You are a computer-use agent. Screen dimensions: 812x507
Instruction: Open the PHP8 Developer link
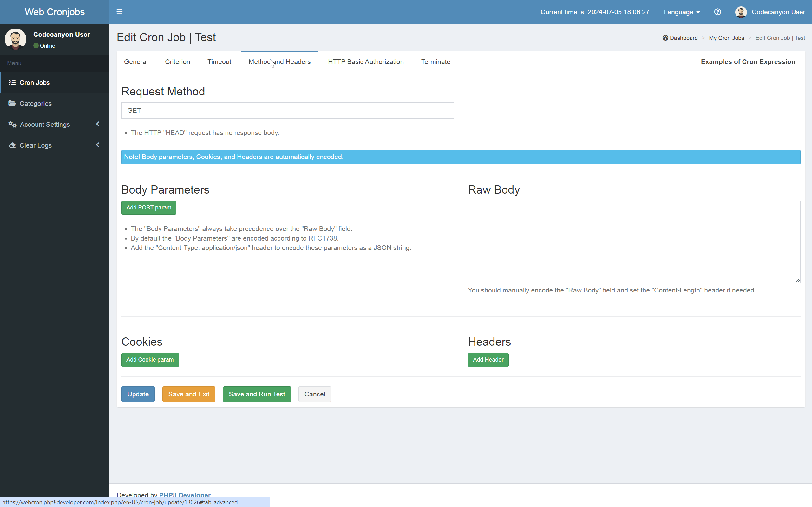pyautogui.click(x=185, y=495)
